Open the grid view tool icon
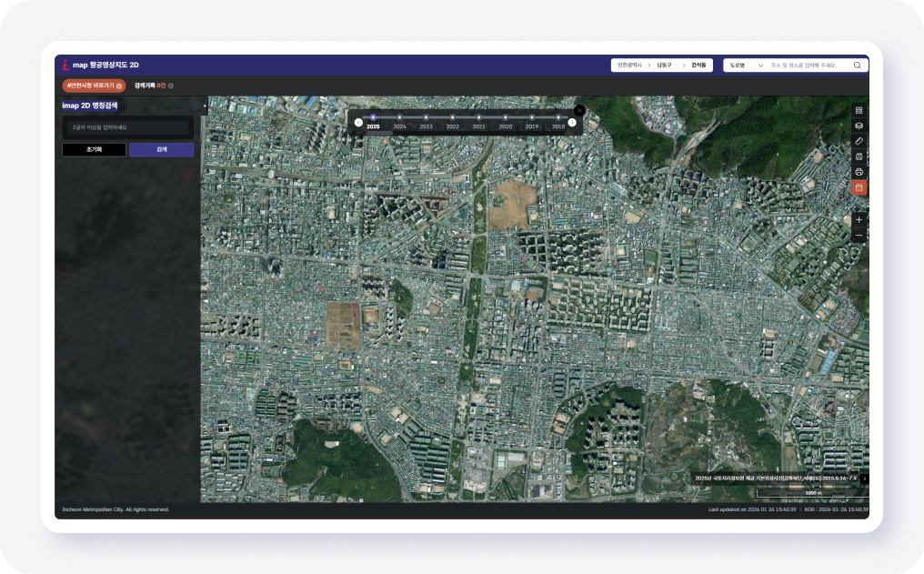This screenshot has width=924, height=574. pyautogui.click(x=859, y=110)
